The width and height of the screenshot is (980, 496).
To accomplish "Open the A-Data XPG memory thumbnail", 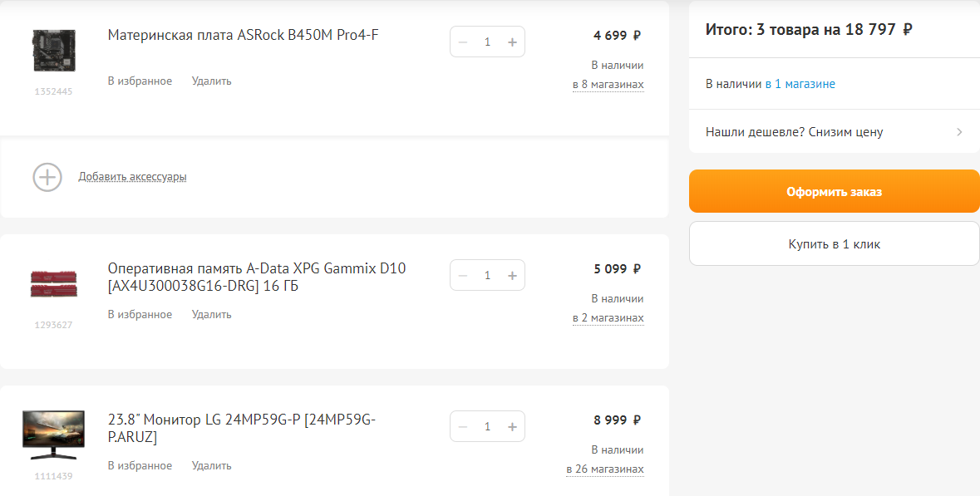I will pos(54,283).
